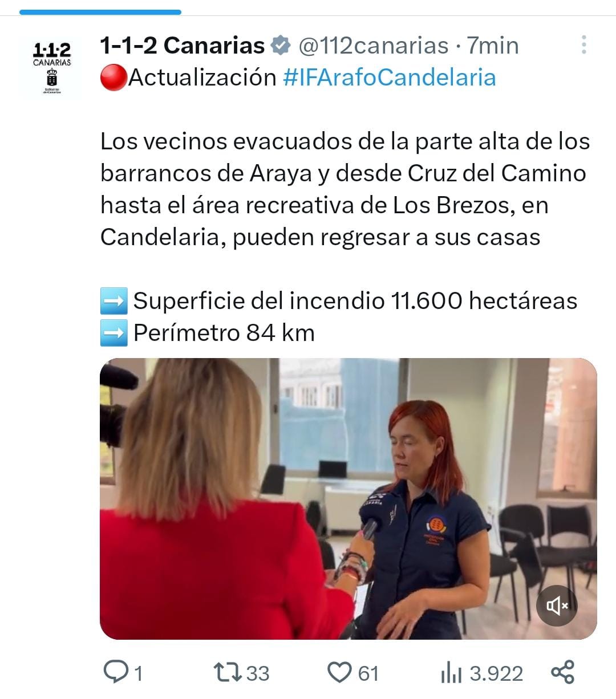Share the tweet using the share icon

pyautogui.click(x=562, y=672)
